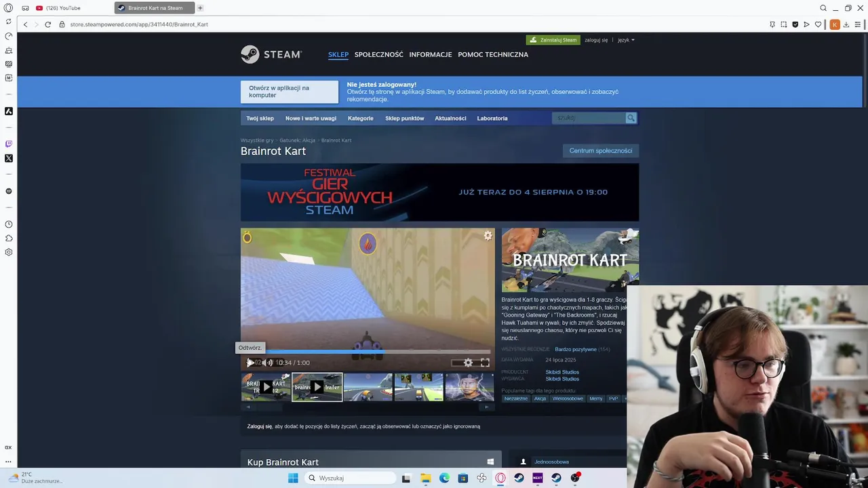Take a snapshot with the capture icon

tap(784, 24)
